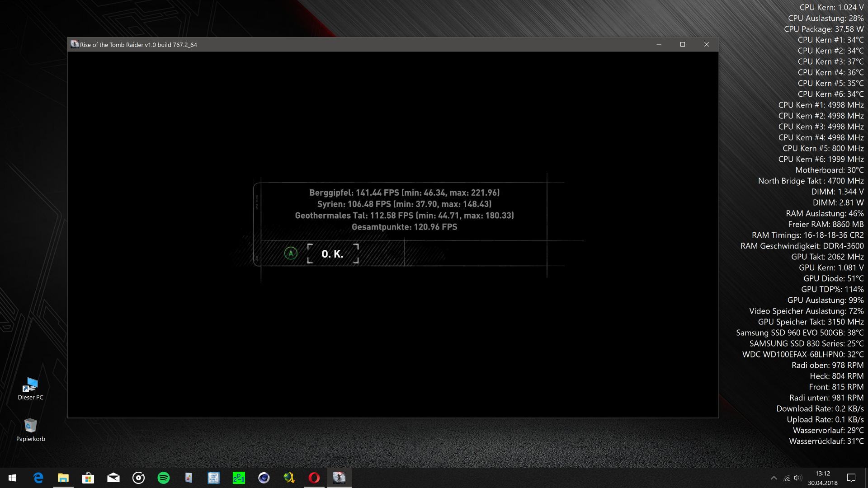Click North Bridge Takt 4700 MHz readout
The image size is (868, 488).
[x=811, y=181]
